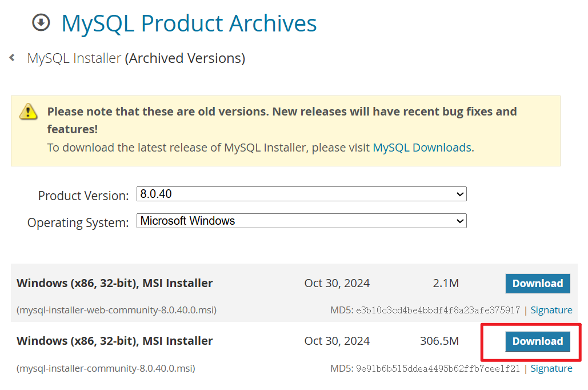Click the back chevron before MySQL Installer

coord(12,58)
